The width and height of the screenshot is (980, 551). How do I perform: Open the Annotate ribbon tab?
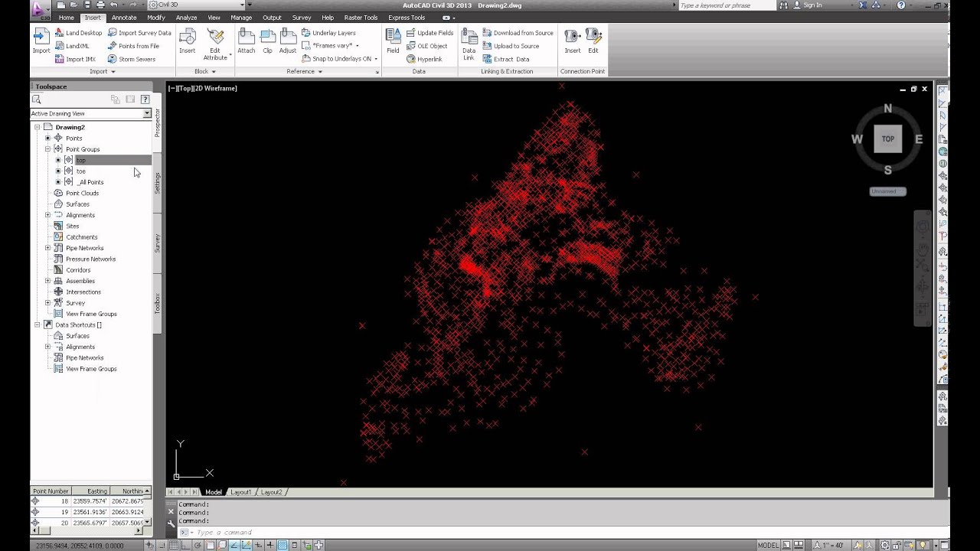coord(124,18)
